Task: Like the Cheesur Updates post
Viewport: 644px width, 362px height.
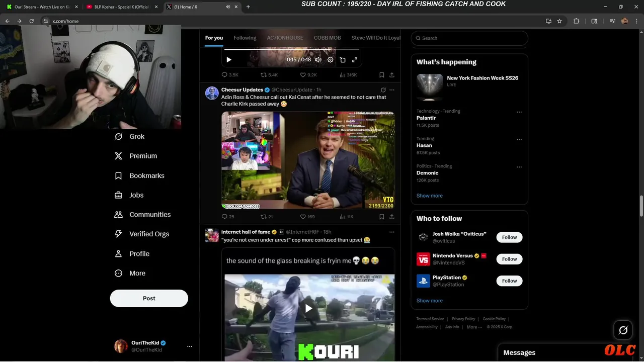Action: (307, 217)
